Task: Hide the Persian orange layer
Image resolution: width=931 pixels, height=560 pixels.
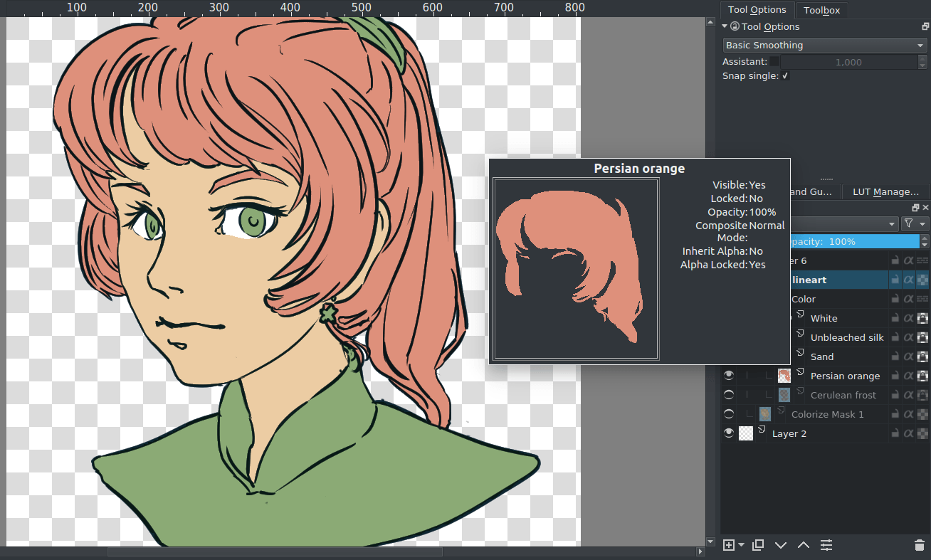Action: point(727,375)
